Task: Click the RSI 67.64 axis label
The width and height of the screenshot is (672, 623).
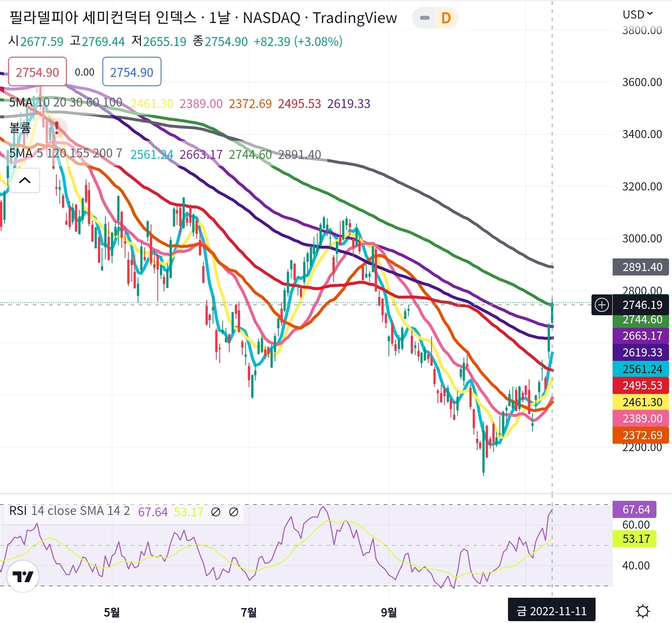Action: tap(634, 509)
